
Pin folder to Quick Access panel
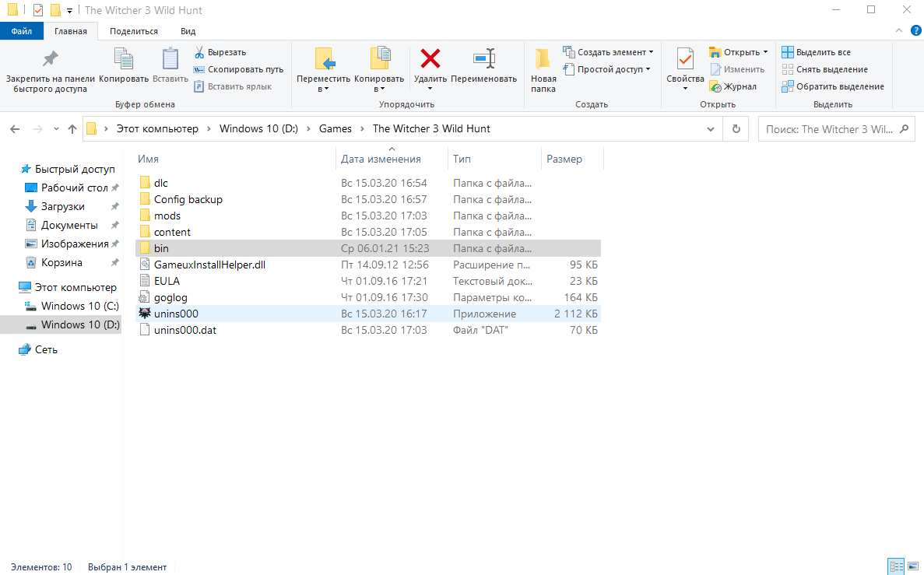click(50, 69)
